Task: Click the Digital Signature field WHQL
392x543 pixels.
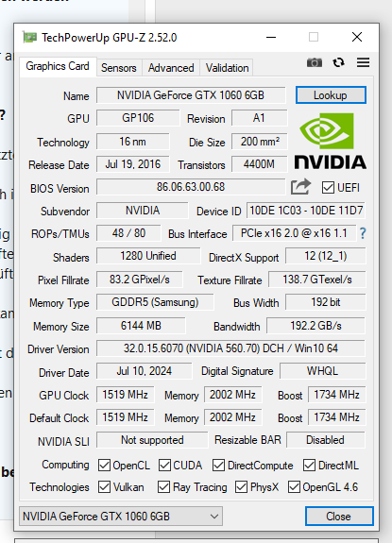Action: click(x=323, y=371)
